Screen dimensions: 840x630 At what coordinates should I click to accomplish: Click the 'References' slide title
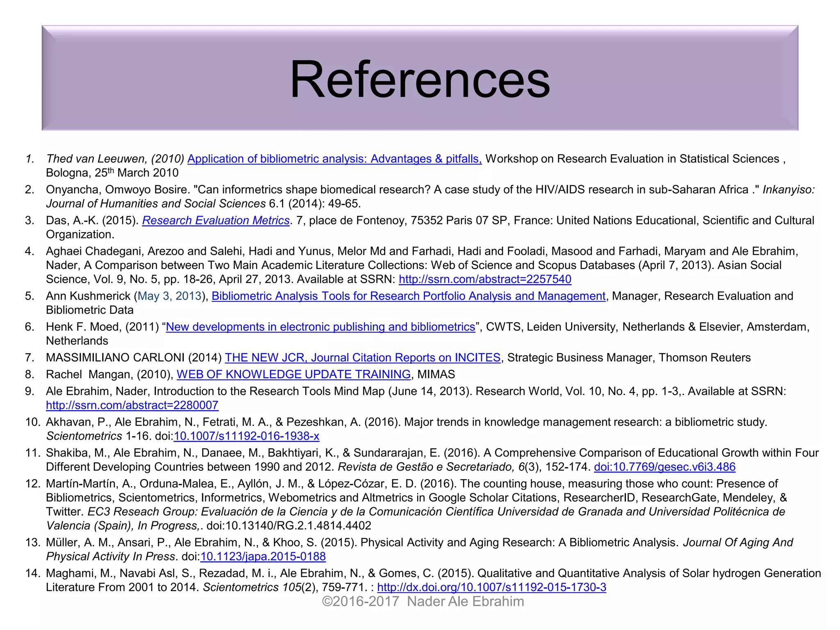coord(420,79)
